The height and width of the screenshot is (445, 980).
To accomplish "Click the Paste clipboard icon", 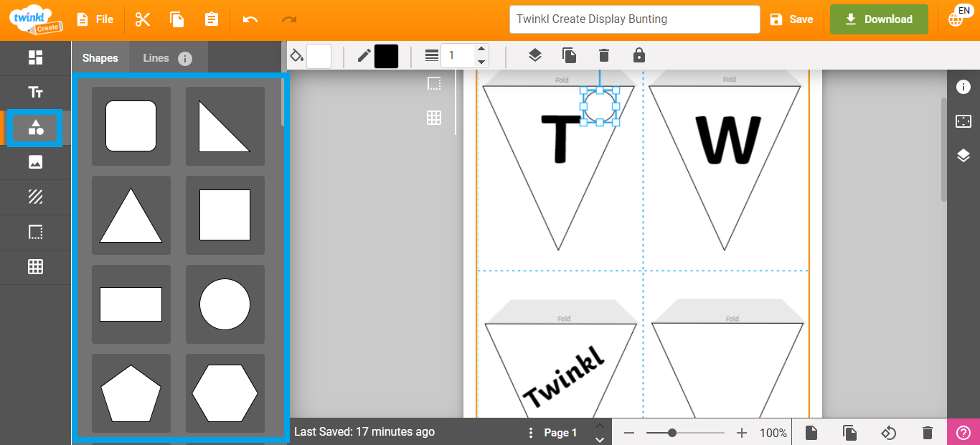I will (x=212, y=19).
